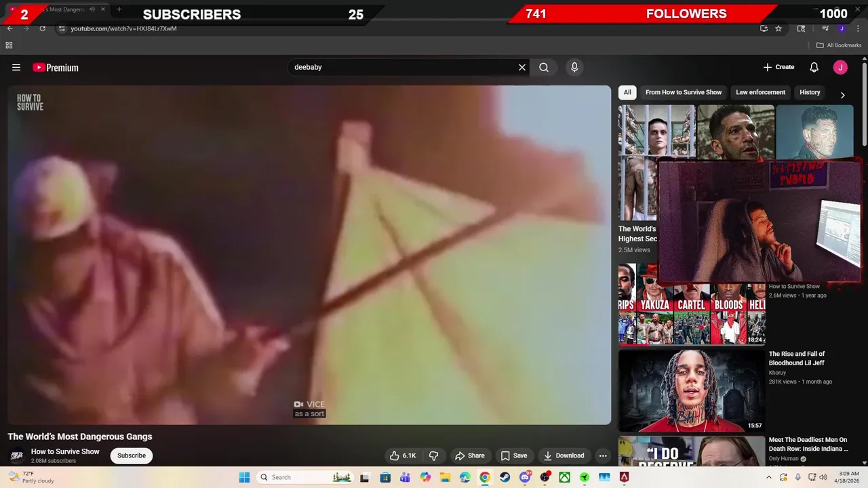Open The Rise and Fall of Bloodhound Lil Jeff

pos(797,358)
